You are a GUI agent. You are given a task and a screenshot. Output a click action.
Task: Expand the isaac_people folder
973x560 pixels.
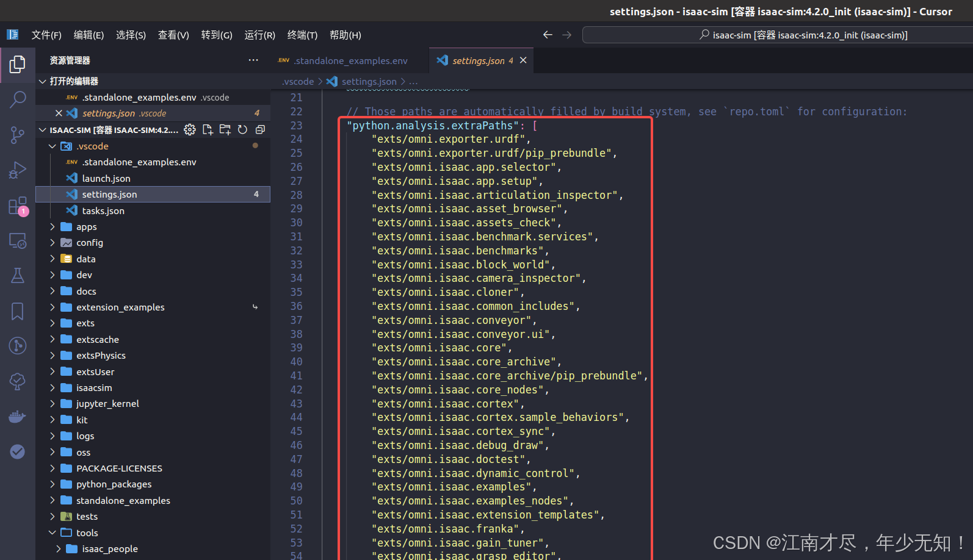(x=153, y=548)
